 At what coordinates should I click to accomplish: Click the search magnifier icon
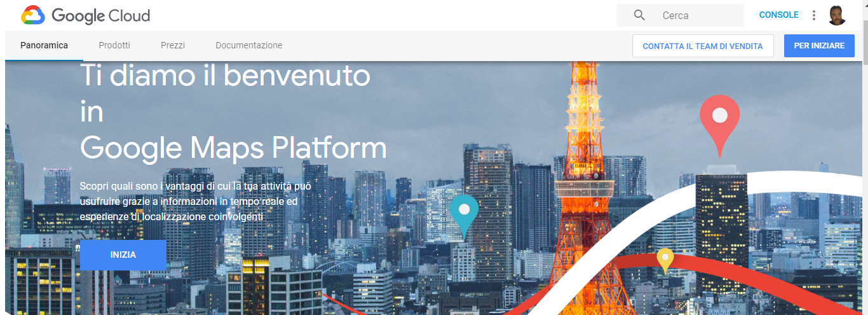pyautogui.click(x=640, y=15)
